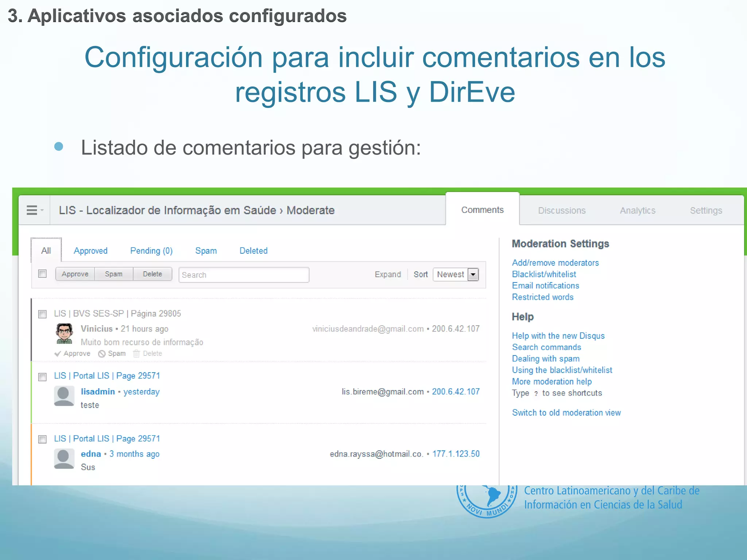The height and width of the screenshot is (560, 747).
Task: Approve Vinicius's comment via checkmark link
Action: coord(72,354)
